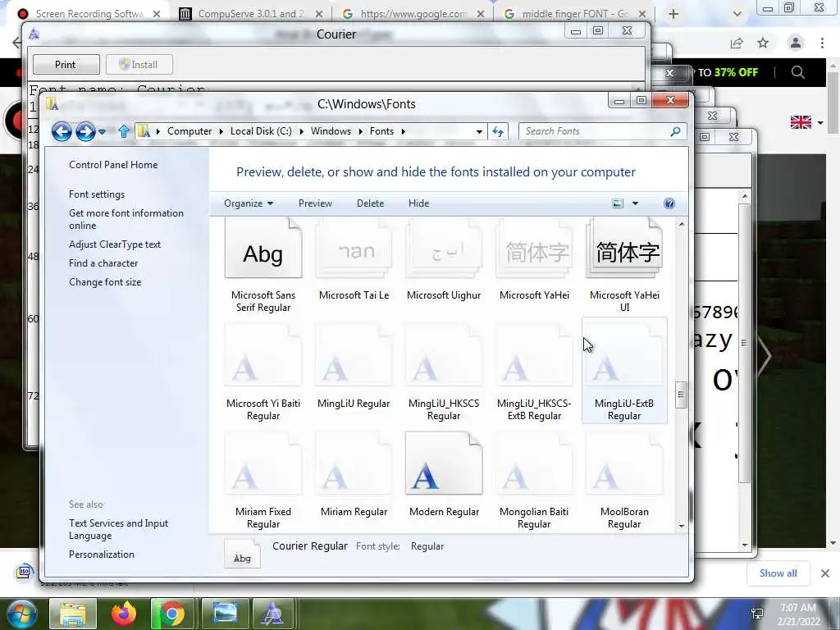Click Install in the Courier window
Screen dimensions: 840x630
[139, 64]
